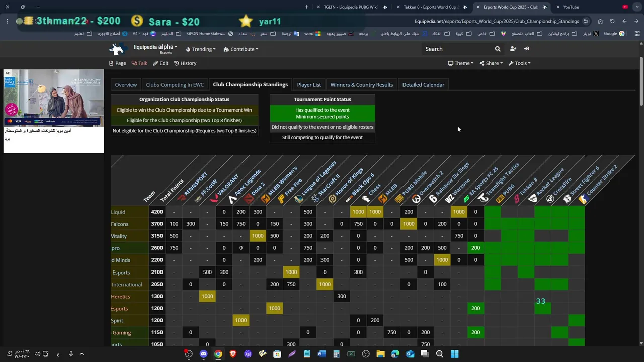The height and width of the screenshot is (362, 644).
Task: Click the EA Sports FC 25 header icon
Action: [x=466, y=199]
